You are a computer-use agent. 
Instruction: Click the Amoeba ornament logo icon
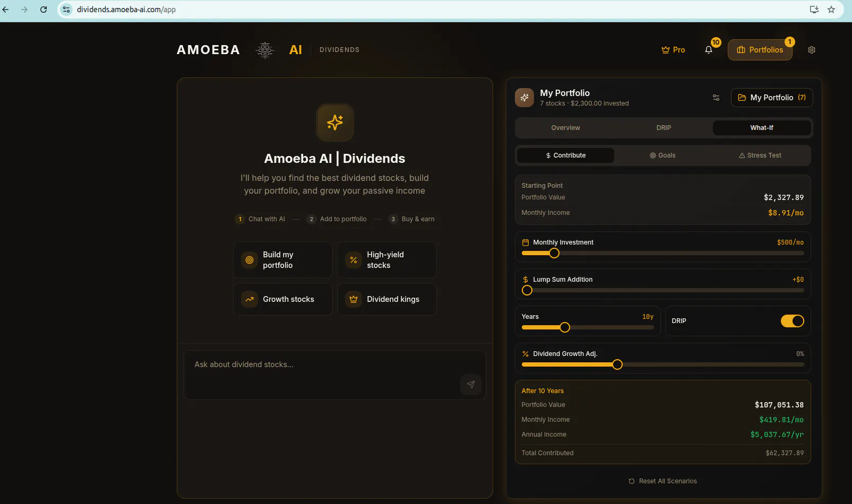click(x=265, y=50)
